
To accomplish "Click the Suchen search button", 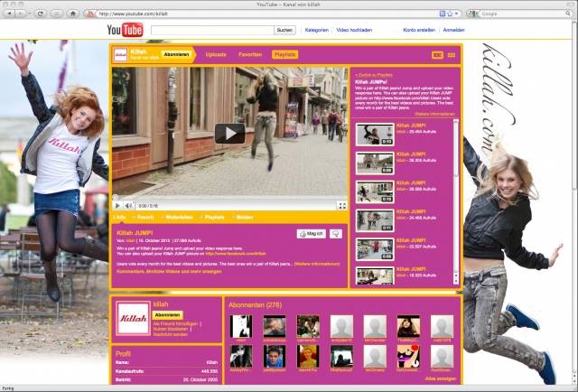I will click(284, 30).
